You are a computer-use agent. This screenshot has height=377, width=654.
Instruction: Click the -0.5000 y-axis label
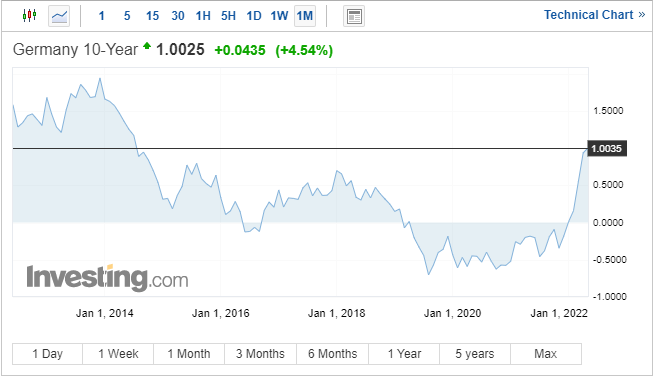click(609, 260)
